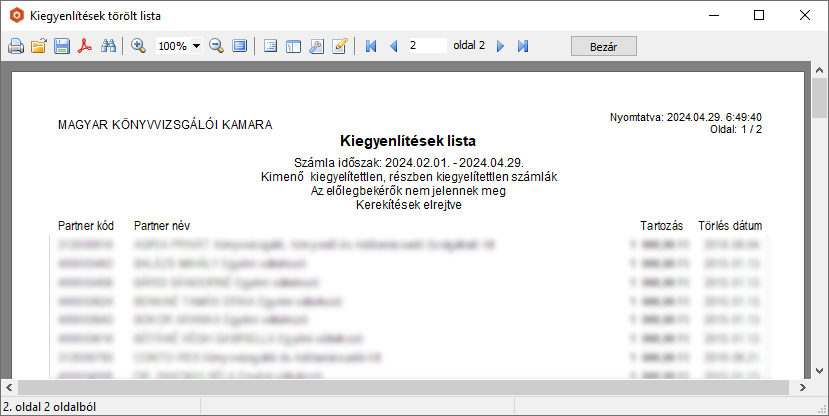Jump to the last page

[x=523, y=47]
